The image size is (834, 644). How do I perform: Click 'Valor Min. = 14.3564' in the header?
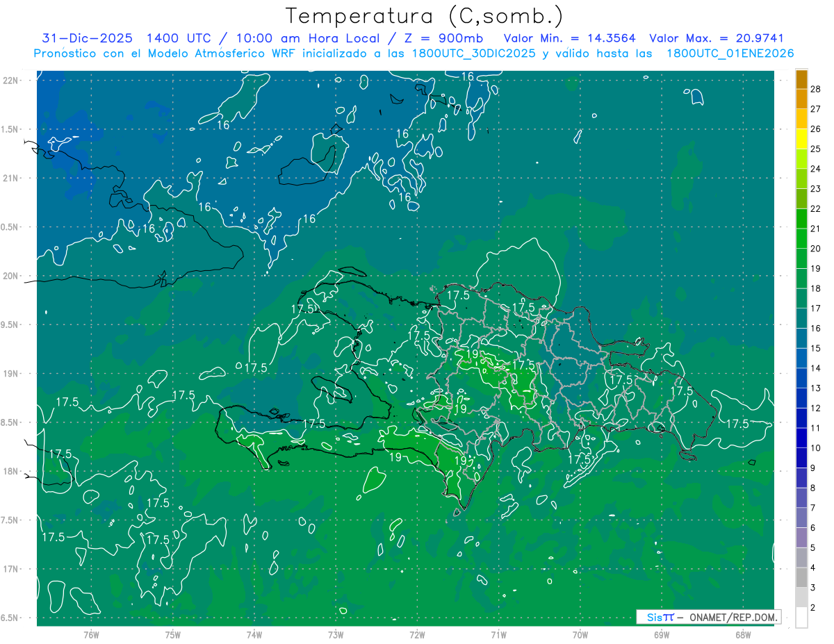click(569, 39)
